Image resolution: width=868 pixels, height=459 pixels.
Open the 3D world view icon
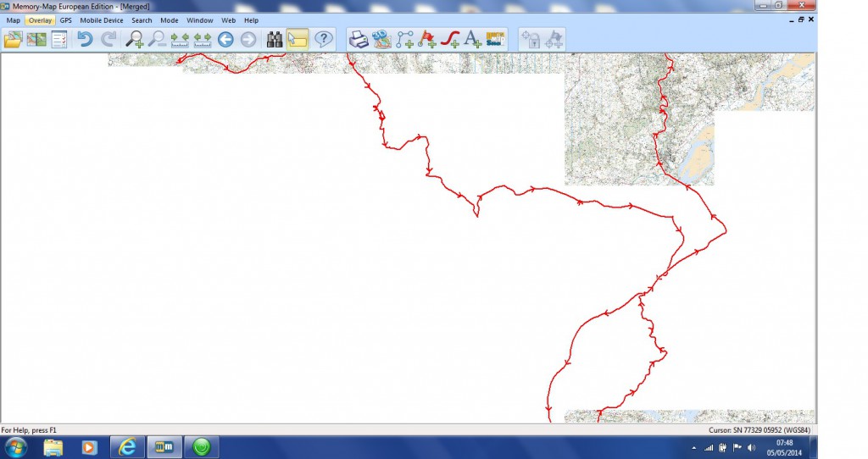382,39
